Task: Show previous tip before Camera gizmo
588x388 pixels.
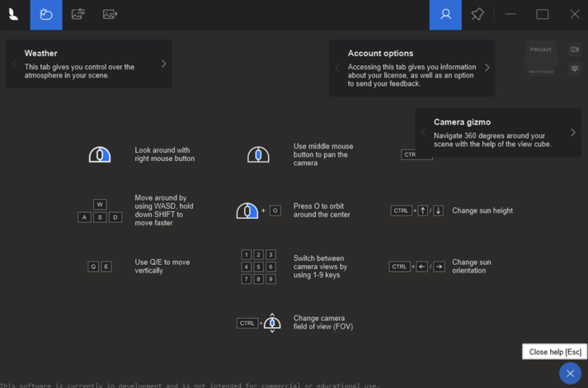Action: 423,132
